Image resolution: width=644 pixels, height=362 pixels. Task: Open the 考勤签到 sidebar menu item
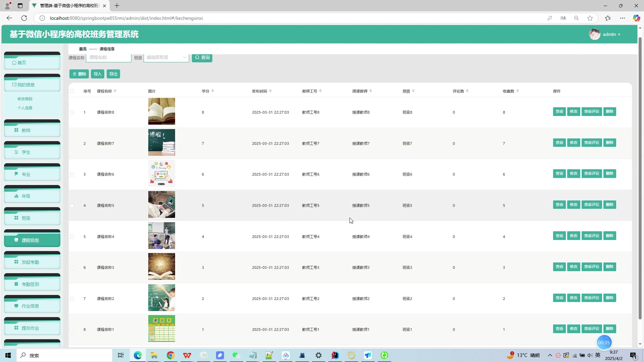[30, 284]
